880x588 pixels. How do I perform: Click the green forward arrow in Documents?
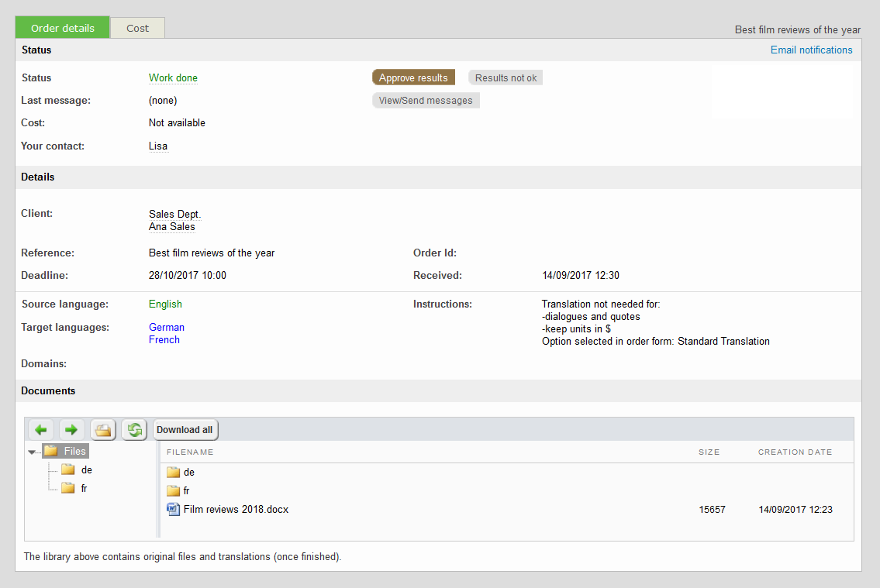[x=71, y=429]
